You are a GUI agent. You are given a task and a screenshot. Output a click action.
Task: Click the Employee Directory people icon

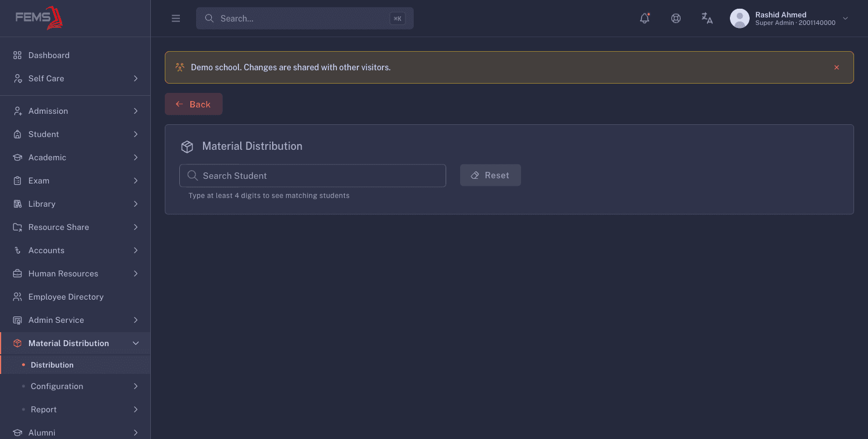point(17,297)
